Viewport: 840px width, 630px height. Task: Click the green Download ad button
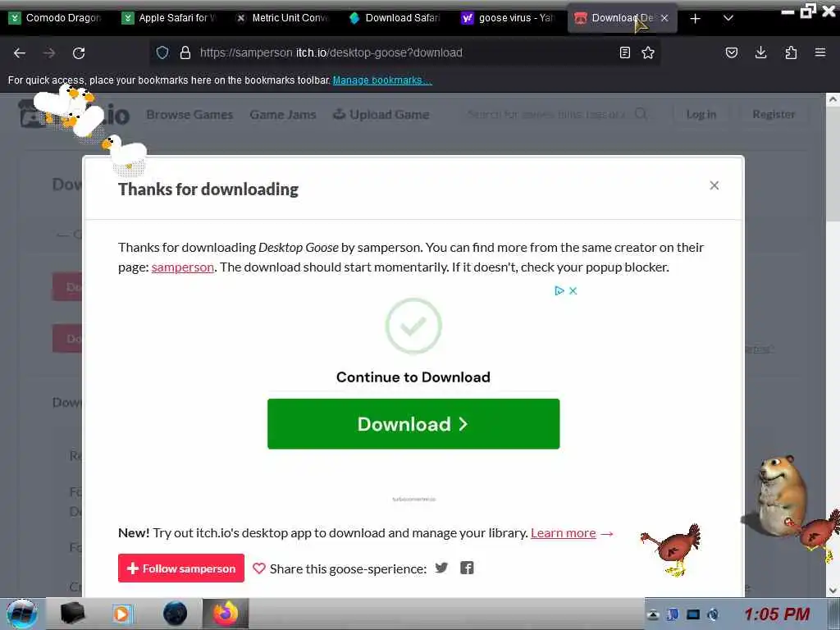[413, 424]
